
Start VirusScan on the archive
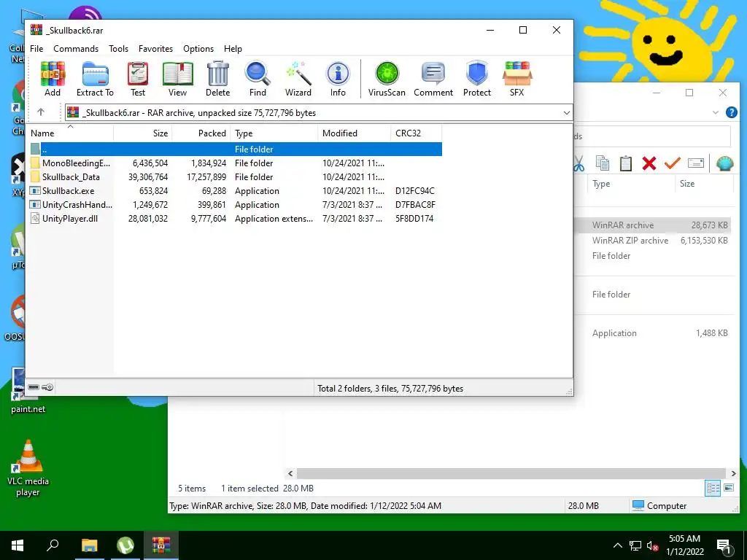(x=387, y=79)
